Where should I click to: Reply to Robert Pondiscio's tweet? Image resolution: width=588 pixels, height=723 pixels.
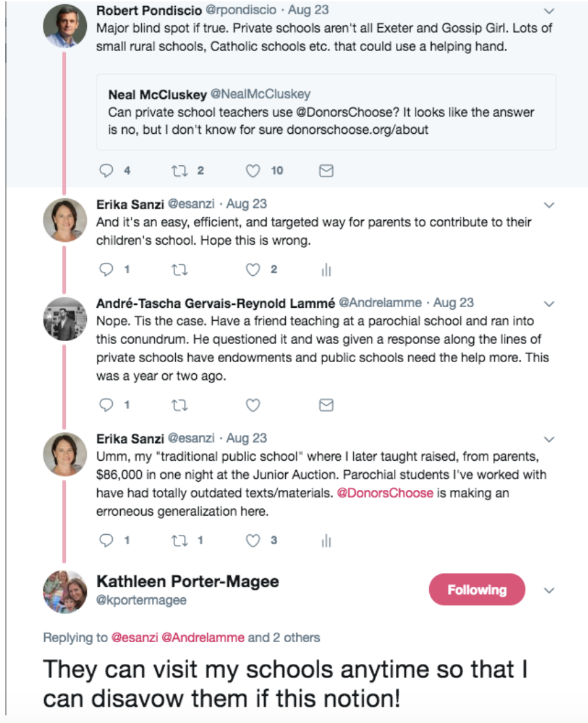(106, 171)
